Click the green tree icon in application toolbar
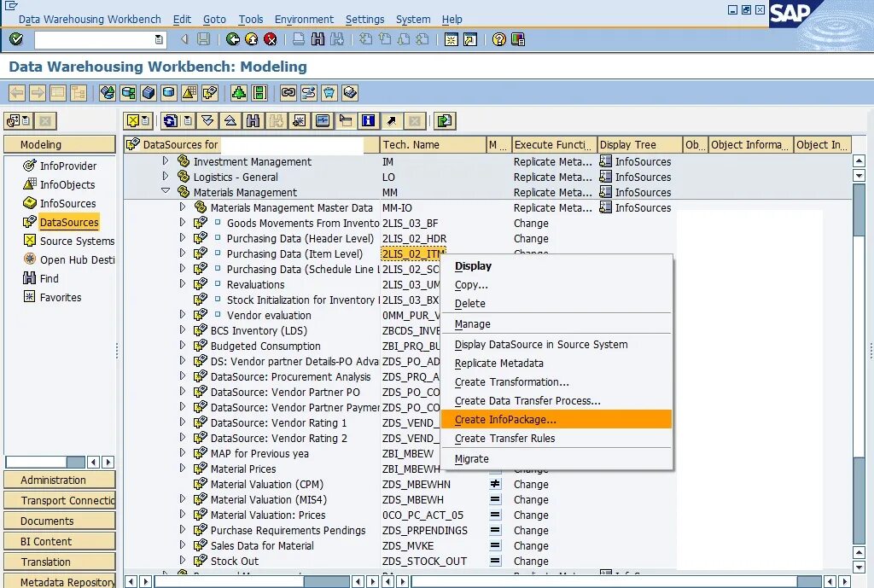The image size is (874, 588). [x=239, y=92]
